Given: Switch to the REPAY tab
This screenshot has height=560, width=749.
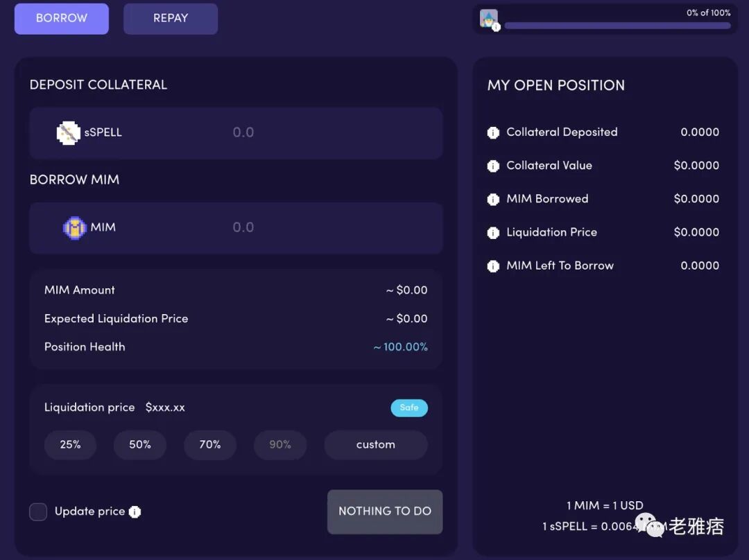Looking at the screenshot, I should coord(171,19).
